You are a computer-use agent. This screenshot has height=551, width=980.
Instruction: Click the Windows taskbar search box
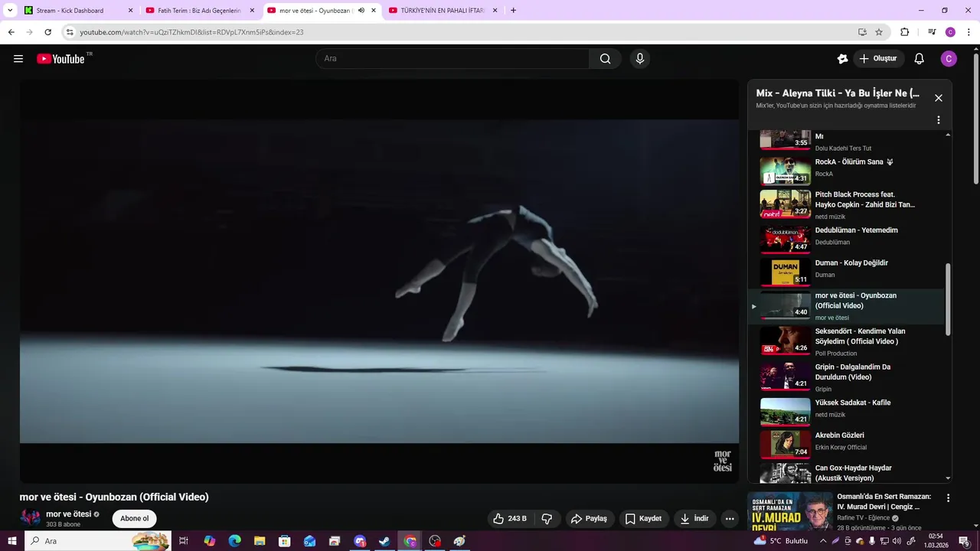pyautogui.click(x=98, y=541)
